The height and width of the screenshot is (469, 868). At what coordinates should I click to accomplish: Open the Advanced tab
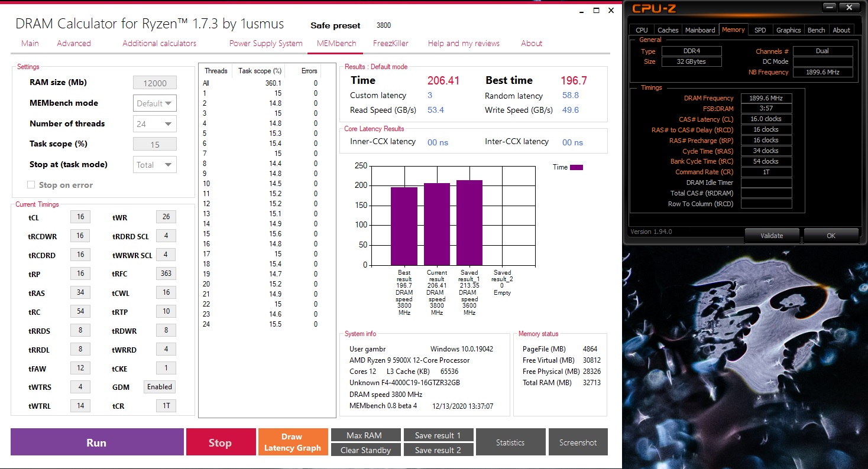74,43
